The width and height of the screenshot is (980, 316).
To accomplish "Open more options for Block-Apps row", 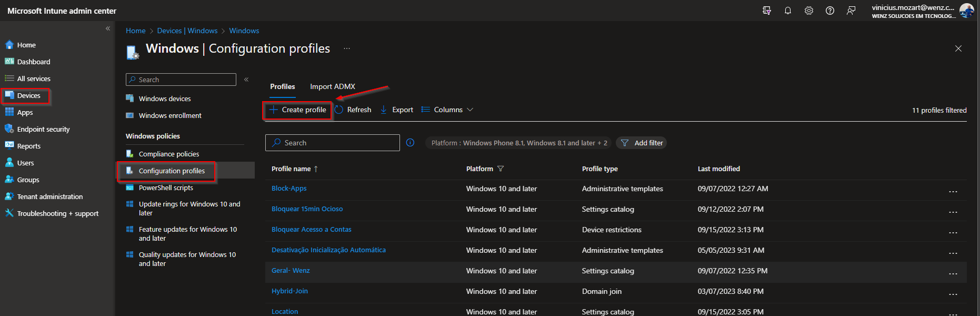I will [x=953, y=192].
